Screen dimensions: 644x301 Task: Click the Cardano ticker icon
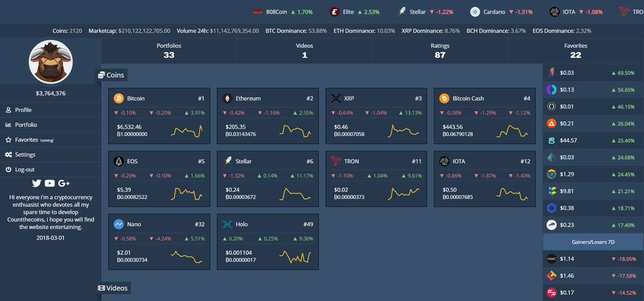click(475, 12)
